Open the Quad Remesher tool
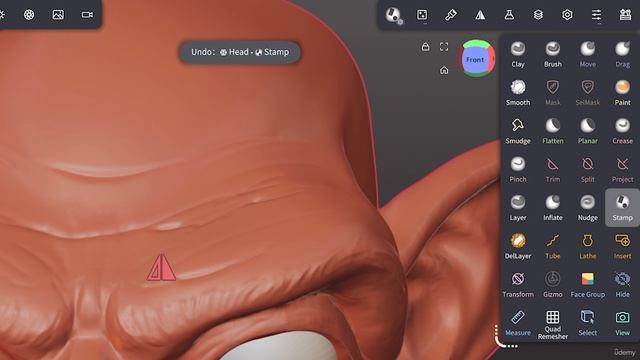The width and height of the screenshot is (640, 360). [553, 324]
